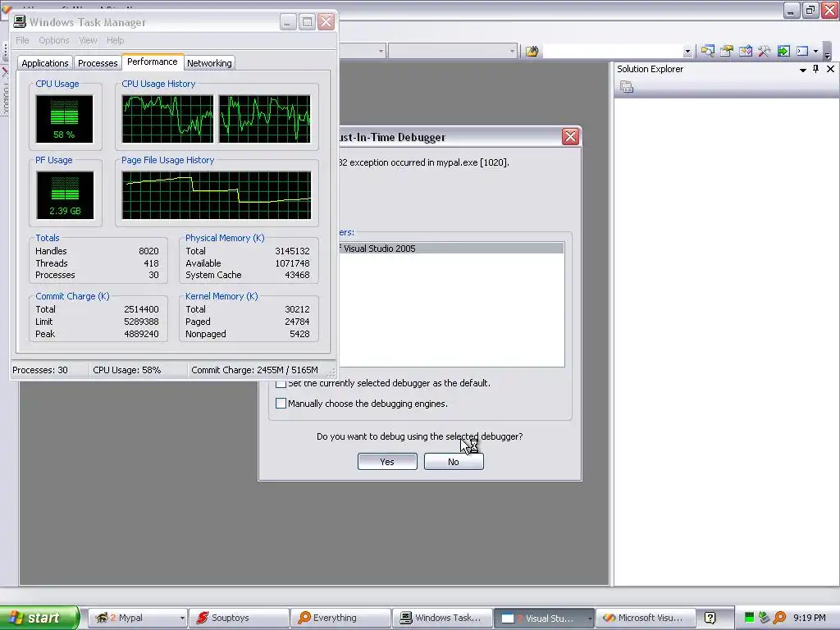Click the Task Manager title bar icon

click(20, 21)
